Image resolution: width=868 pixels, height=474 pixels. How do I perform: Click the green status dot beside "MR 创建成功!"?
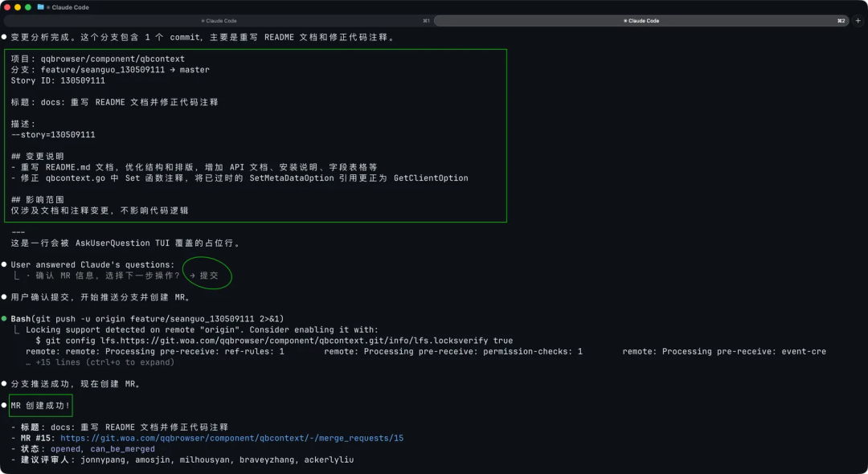(4, 405)
